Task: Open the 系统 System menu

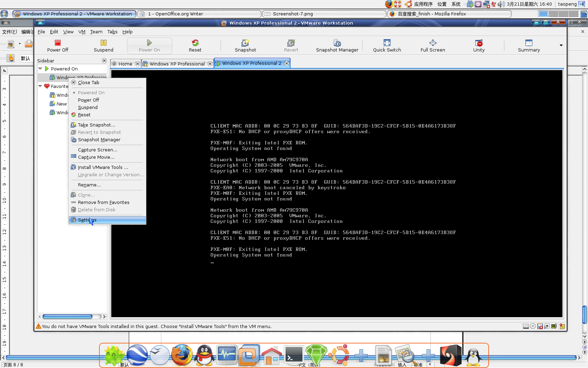Action: 456,4
